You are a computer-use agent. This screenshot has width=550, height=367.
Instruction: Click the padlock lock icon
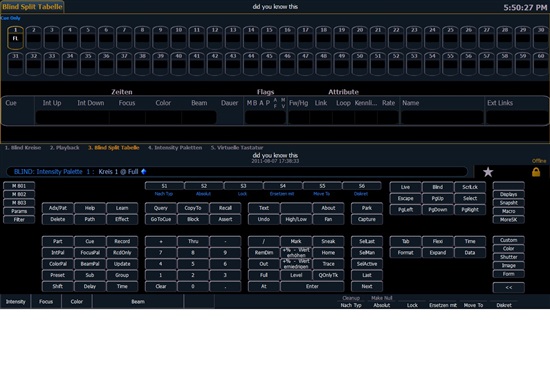point(536,172)
